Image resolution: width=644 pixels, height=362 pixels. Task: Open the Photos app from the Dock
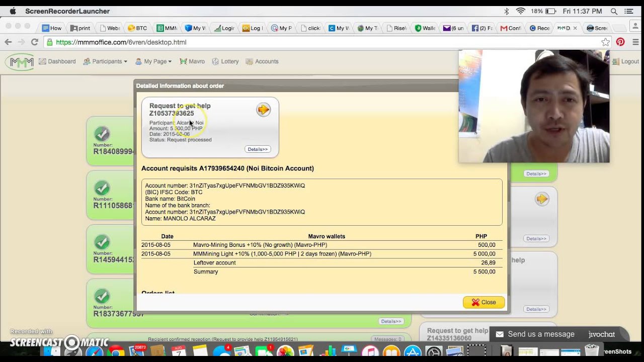pyautogui.click(x=285, y=352)
